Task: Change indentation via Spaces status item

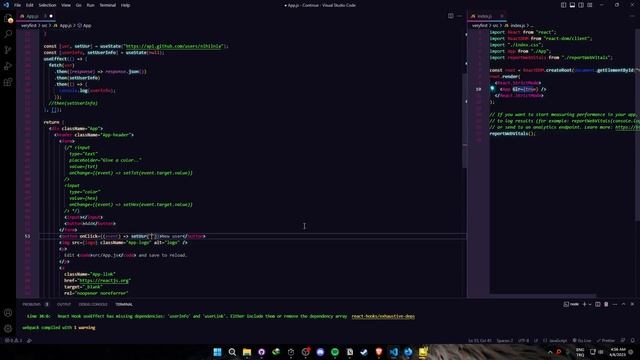Action: pyautogui.click(x=505, y=340)
